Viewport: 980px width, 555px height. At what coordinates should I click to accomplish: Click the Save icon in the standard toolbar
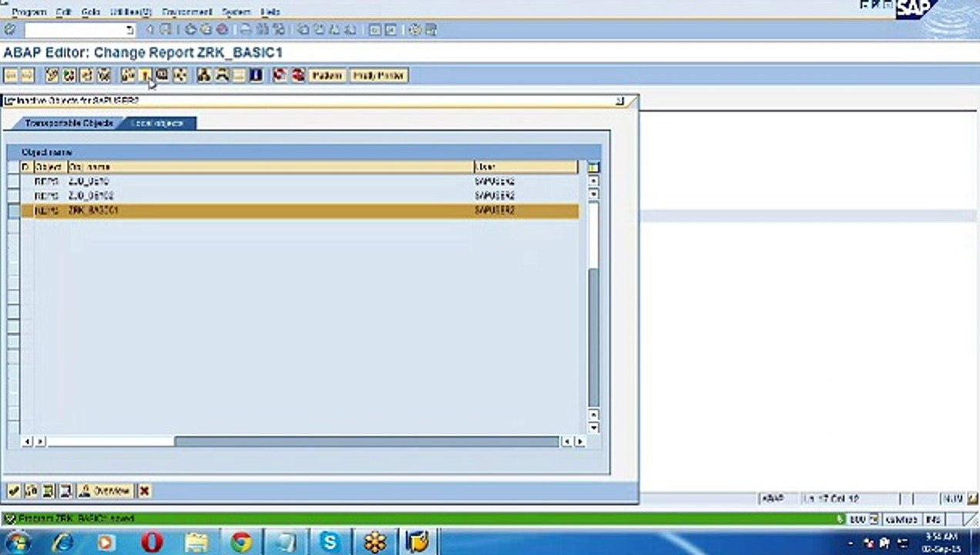pos(165,29)
